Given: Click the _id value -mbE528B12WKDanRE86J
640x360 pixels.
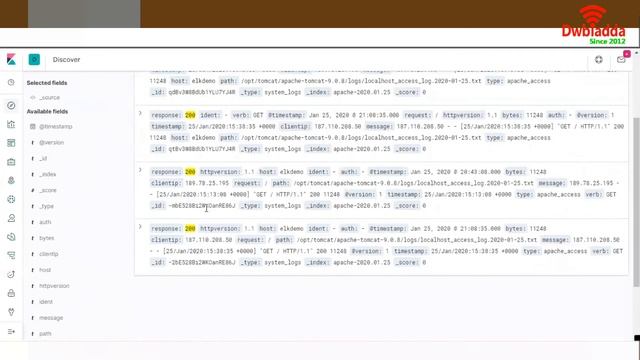Looking at the screenshot, I should click(202, 206).
